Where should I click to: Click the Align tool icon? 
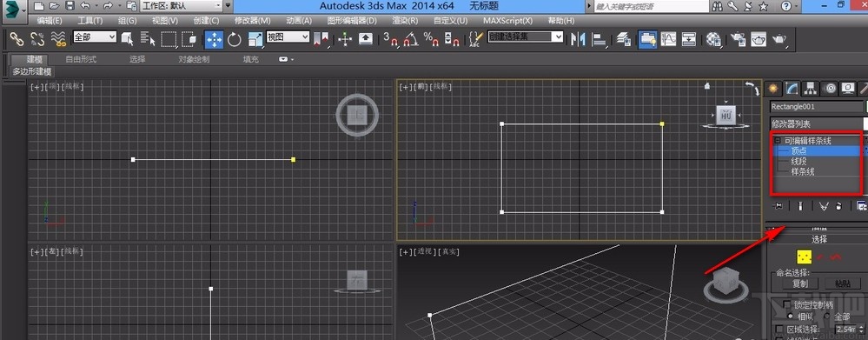[x=599, y=39]
